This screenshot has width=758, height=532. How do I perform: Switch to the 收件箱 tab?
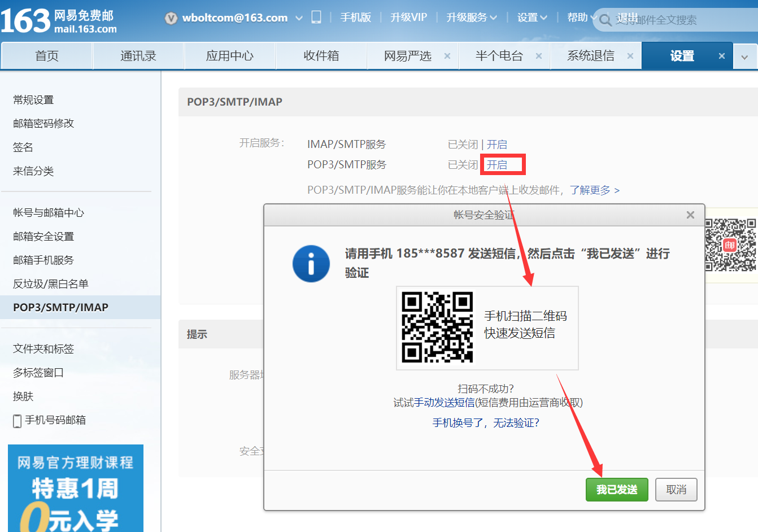pos(321,56)
